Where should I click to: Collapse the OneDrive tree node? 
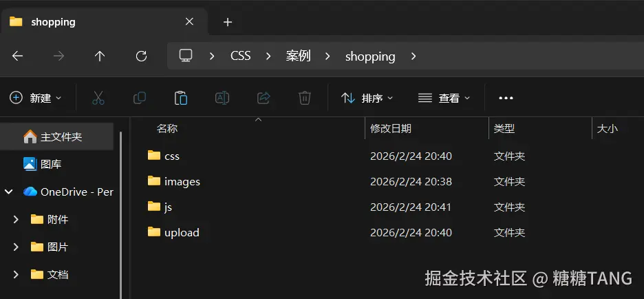pyautogui.click(x=9, y=192)
